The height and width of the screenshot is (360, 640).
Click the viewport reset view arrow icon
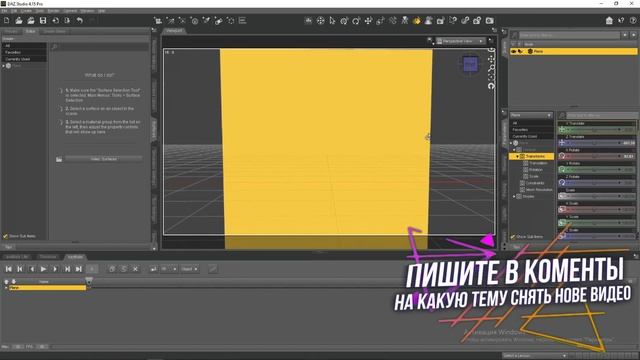point(491,86)
